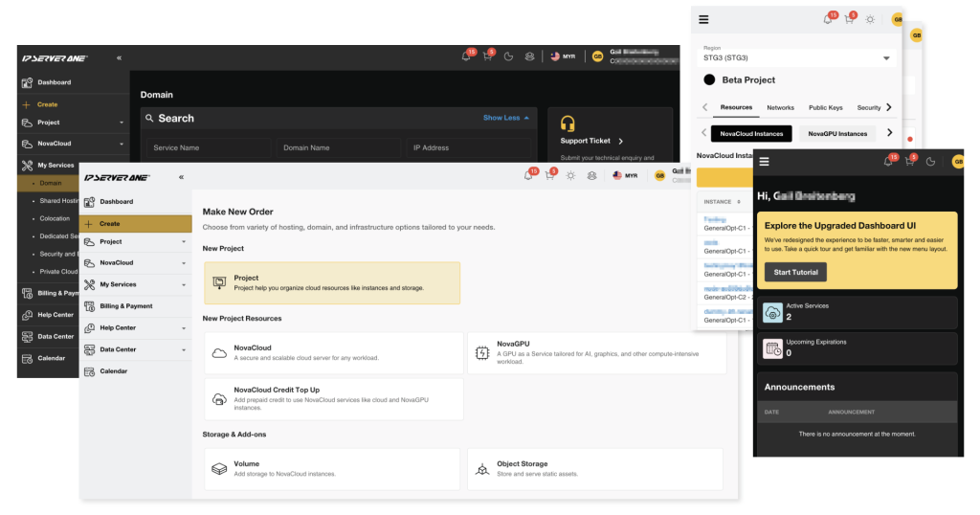Open notifications bell in light mobile view
This screenshot has height=515, width=980.
coord(828,19)
